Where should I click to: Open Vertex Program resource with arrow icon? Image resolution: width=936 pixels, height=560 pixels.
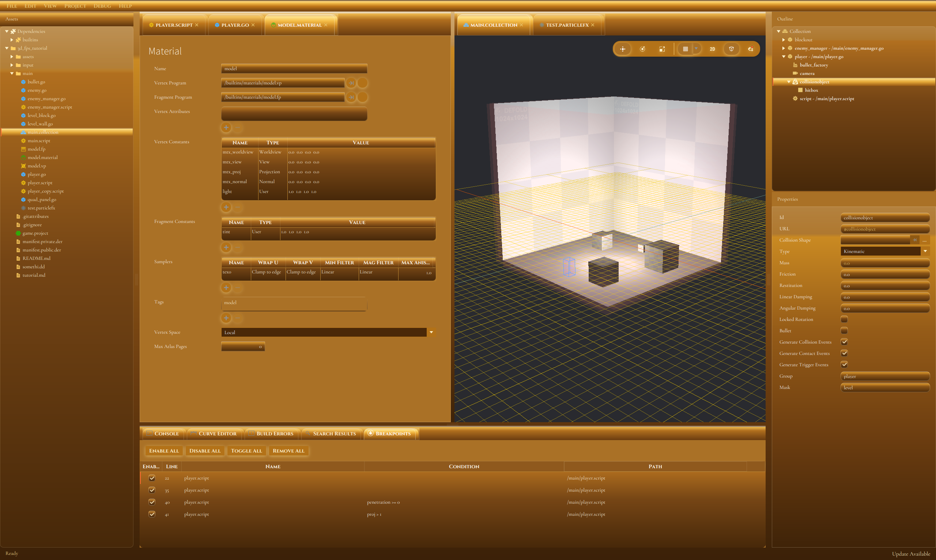pyautogui.click(x=351, y=83)
